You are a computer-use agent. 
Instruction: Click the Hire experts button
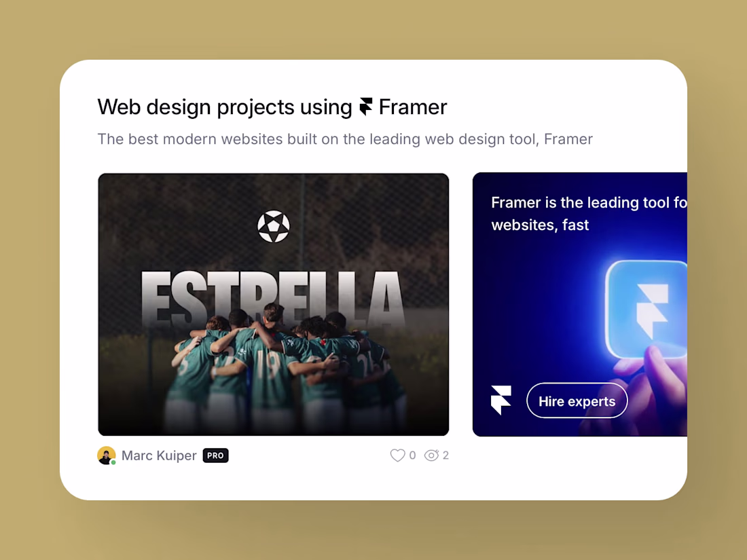[577, 401]
